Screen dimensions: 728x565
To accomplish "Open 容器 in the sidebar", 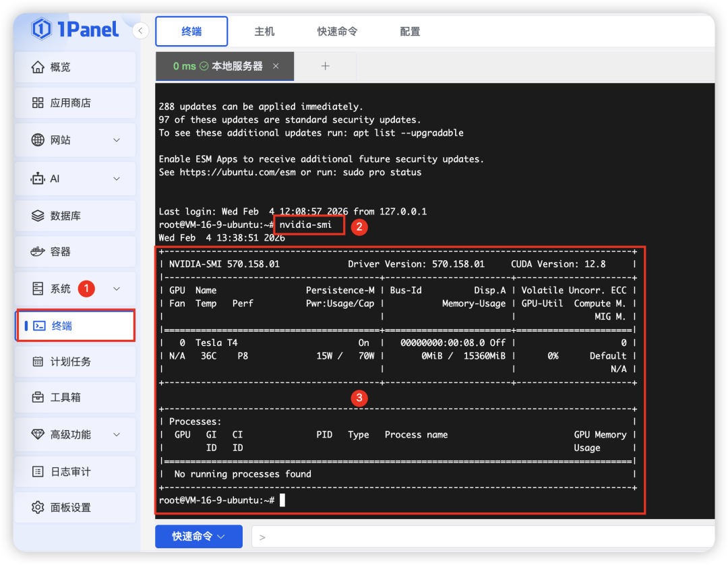I will tap(75, 251).
